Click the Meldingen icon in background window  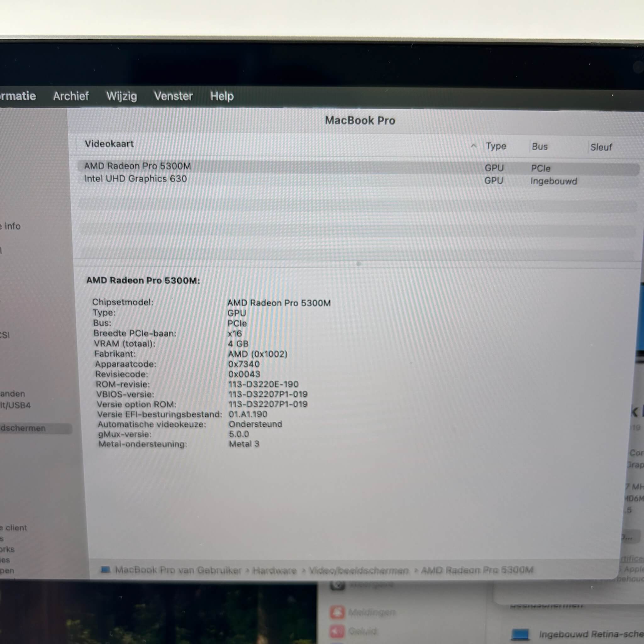coord(337,612)
